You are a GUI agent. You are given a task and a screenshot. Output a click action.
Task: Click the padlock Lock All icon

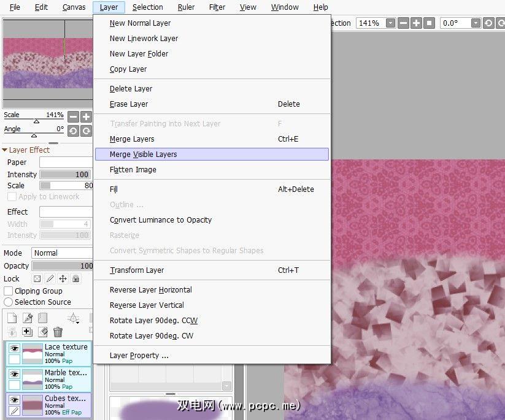pos(75,279)
